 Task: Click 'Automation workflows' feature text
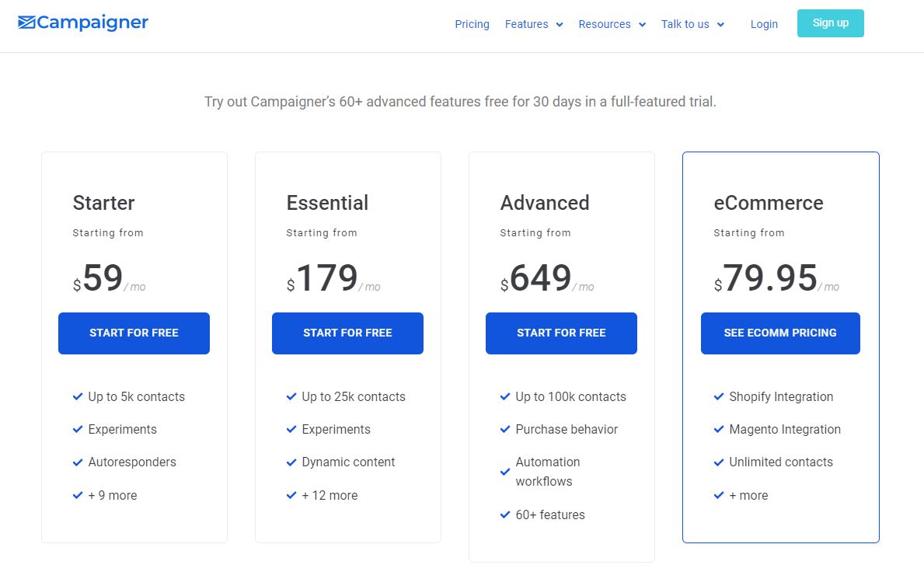[548, 472]
